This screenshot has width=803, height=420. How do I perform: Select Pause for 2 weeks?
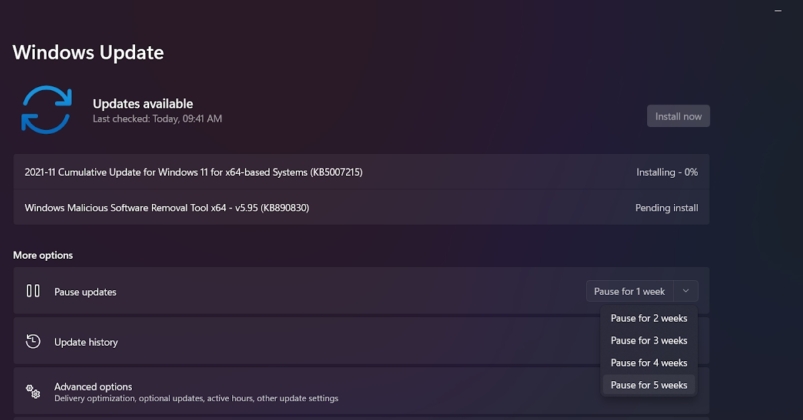pos(649,318)
